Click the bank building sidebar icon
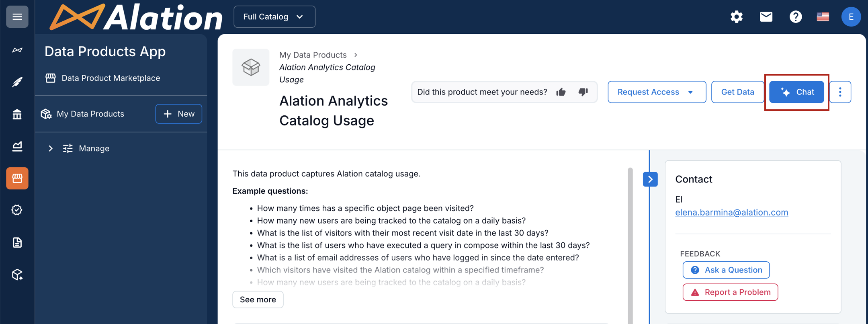Image resolution: width=868 pixels, height=324 pixels. [x=17, y=115]
